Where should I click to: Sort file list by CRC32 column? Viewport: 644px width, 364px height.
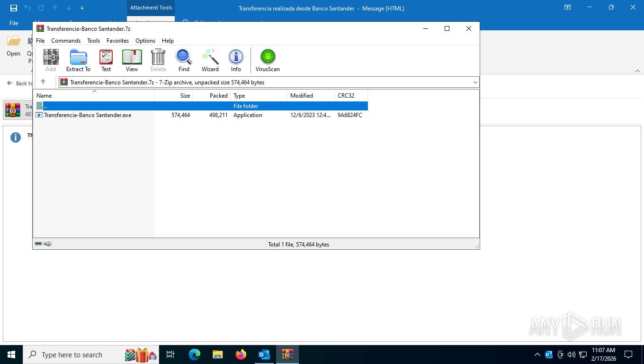click(x=351, y=95)
